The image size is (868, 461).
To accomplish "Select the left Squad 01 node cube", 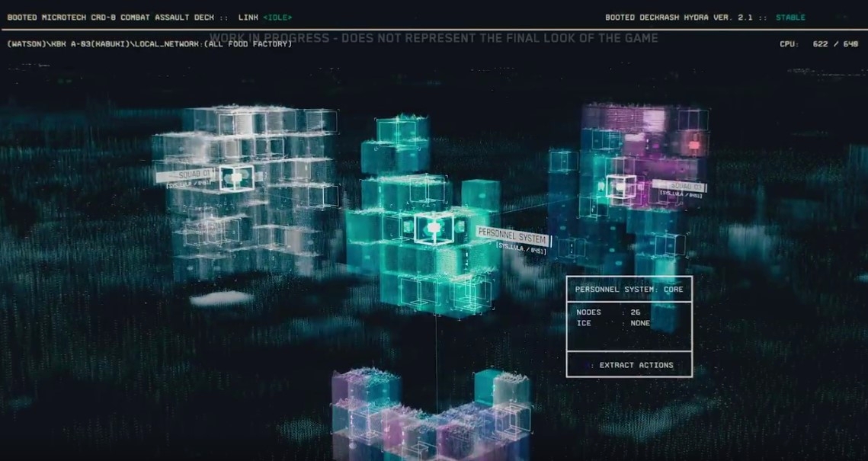I will (237, 178).
